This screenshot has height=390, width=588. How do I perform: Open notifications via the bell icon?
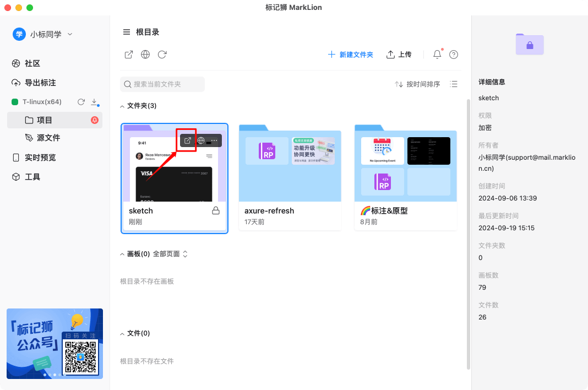[x=435, y=55]
